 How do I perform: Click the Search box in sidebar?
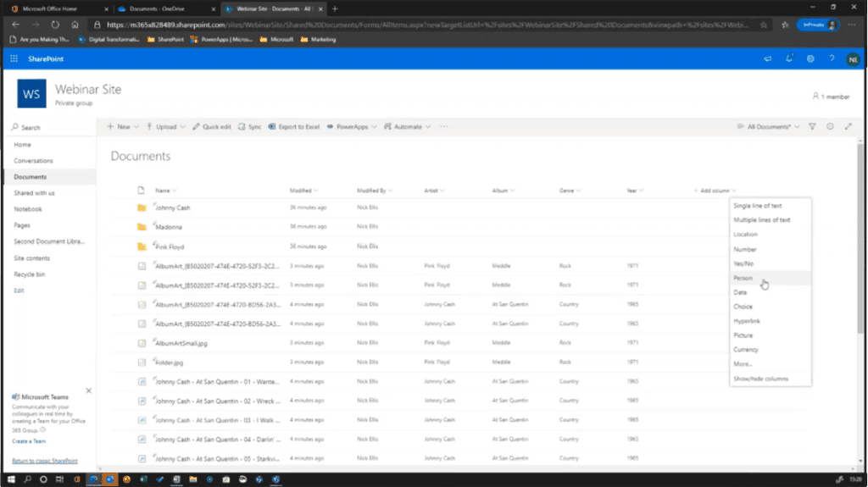[51, 127]
